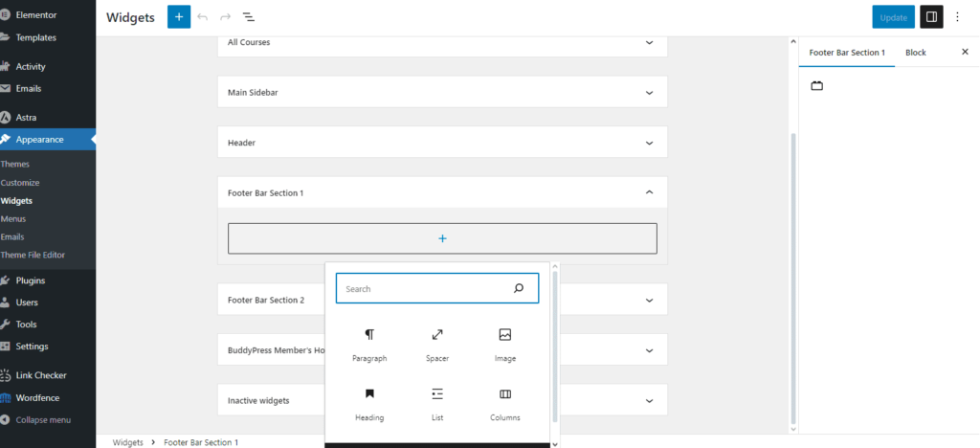Open the Theme File Editor link
The width and height of the screenshot is (980, 448).
pos(33,255)
